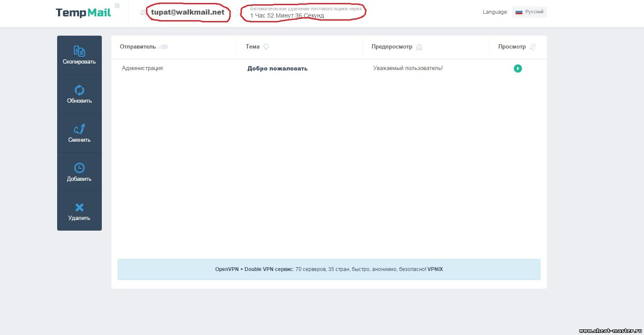Click the Отправитель column header
644x335 pixels.
coord(137,47)
